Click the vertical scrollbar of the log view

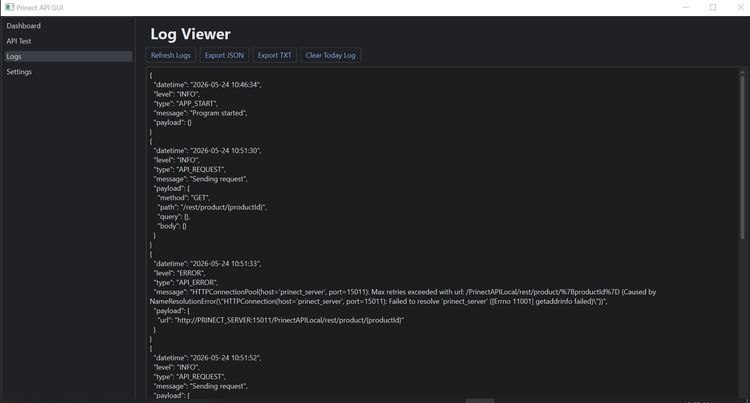[742, 156]
